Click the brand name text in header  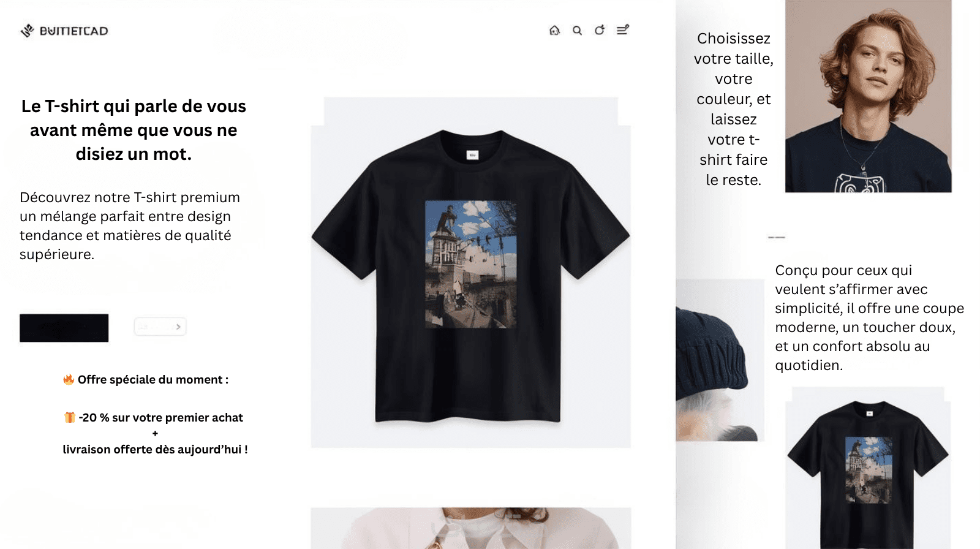coord(74,31)
